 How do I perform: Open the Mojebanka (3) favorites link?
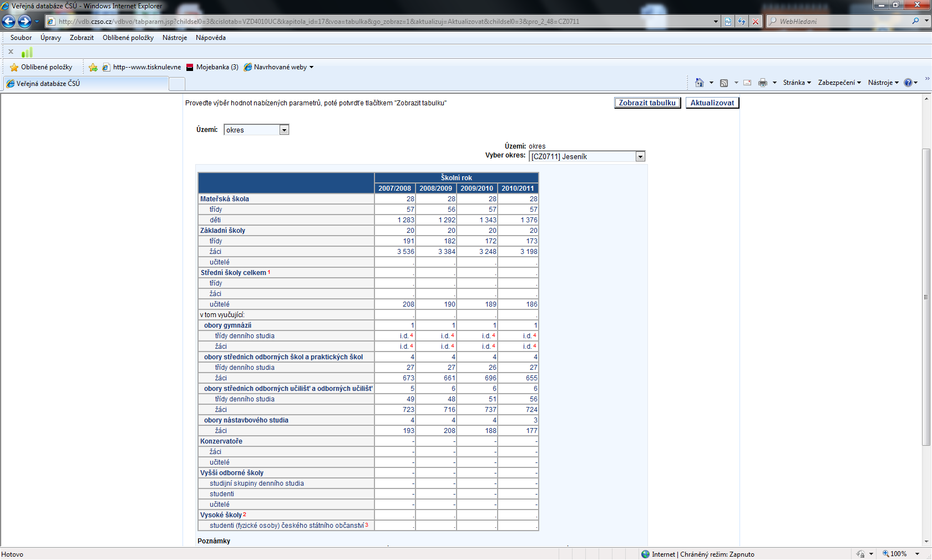[x=212, y=67]
